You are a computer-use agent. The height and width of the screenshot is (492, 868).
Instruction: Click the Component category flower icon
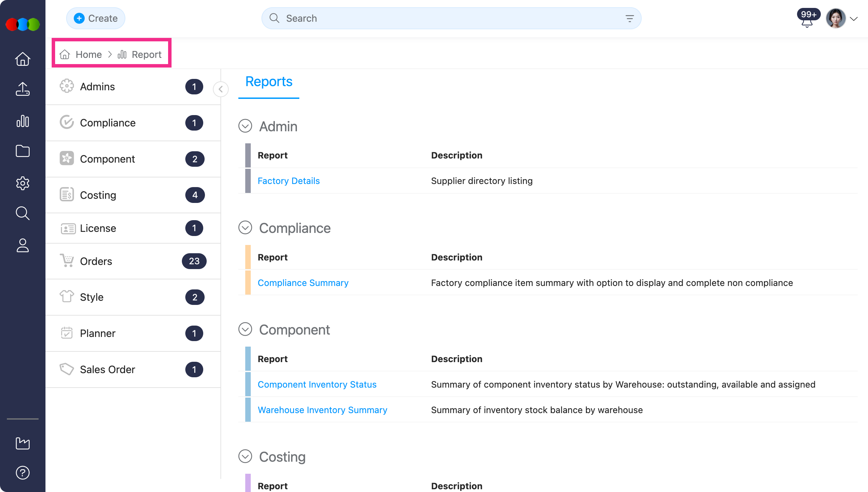[x=67, y=158]
